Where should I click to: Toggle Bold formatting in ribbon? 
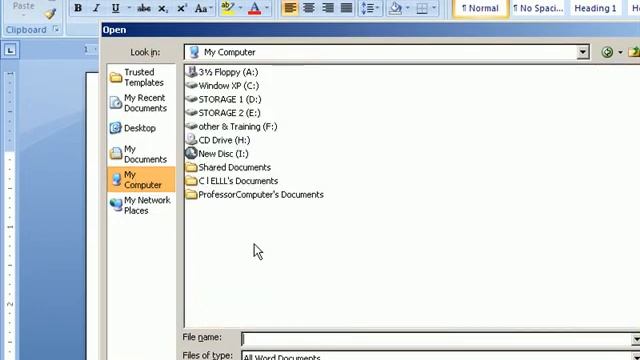tap(78, 8)
